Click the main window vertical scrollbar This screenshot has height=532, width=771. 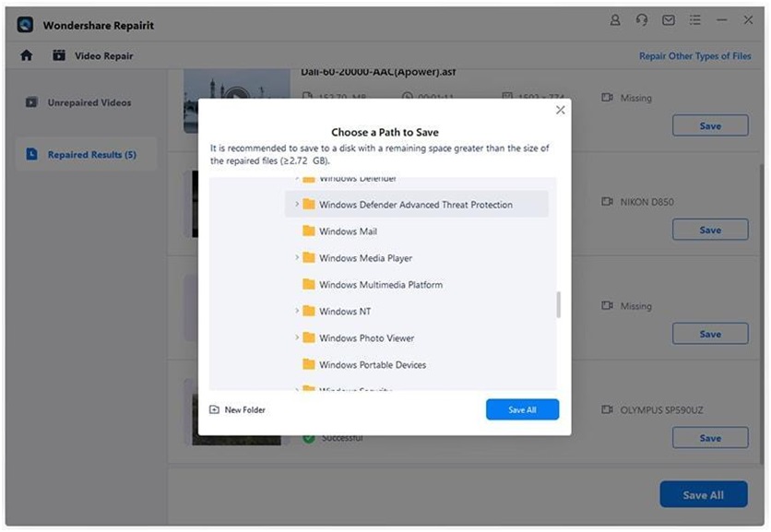pyautogui.click(x=761, y=313)
